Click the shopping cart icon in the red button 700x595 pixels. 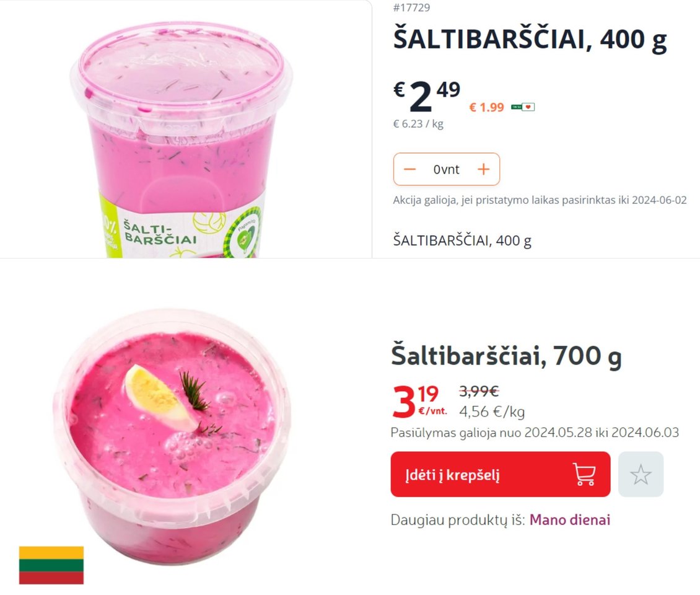[584, 474]
